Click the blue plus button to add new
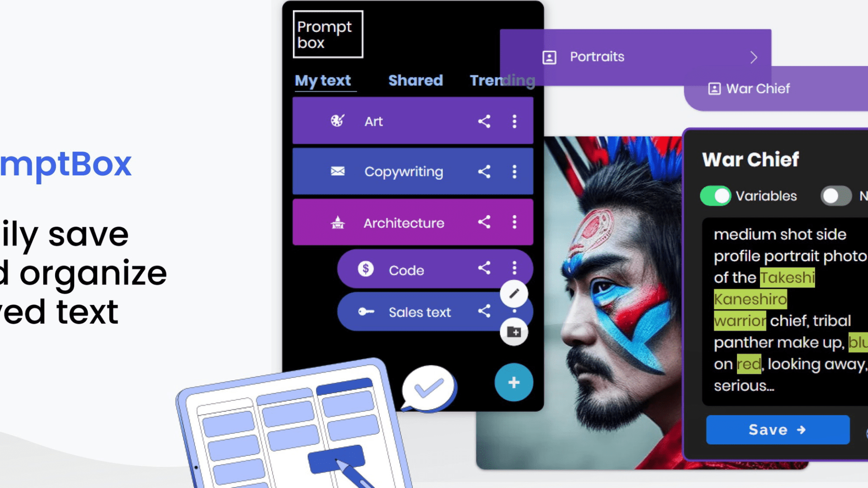Viewport: 868px width, 488px height. click(x=513, y=383)
